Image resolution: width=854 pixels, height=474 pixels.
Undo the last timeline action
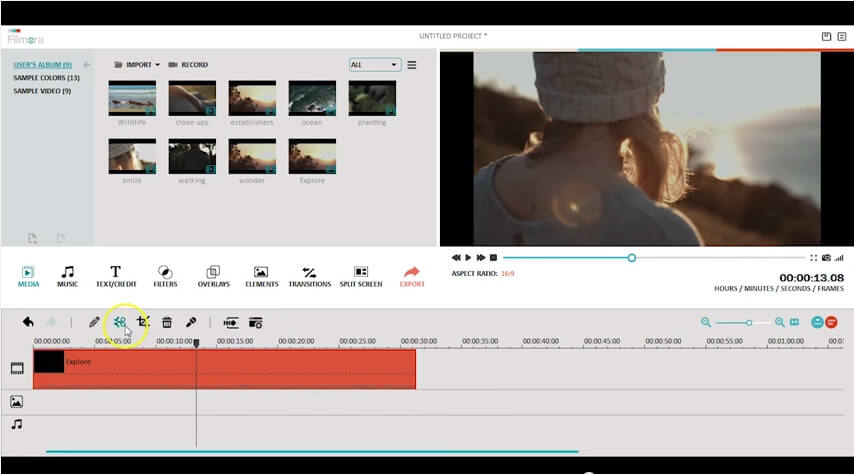(28, 322)
